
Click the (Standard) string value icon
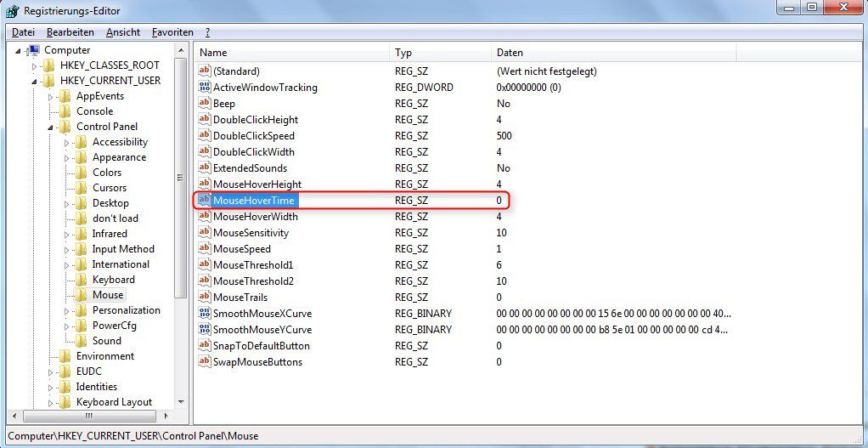click(205, 71)
